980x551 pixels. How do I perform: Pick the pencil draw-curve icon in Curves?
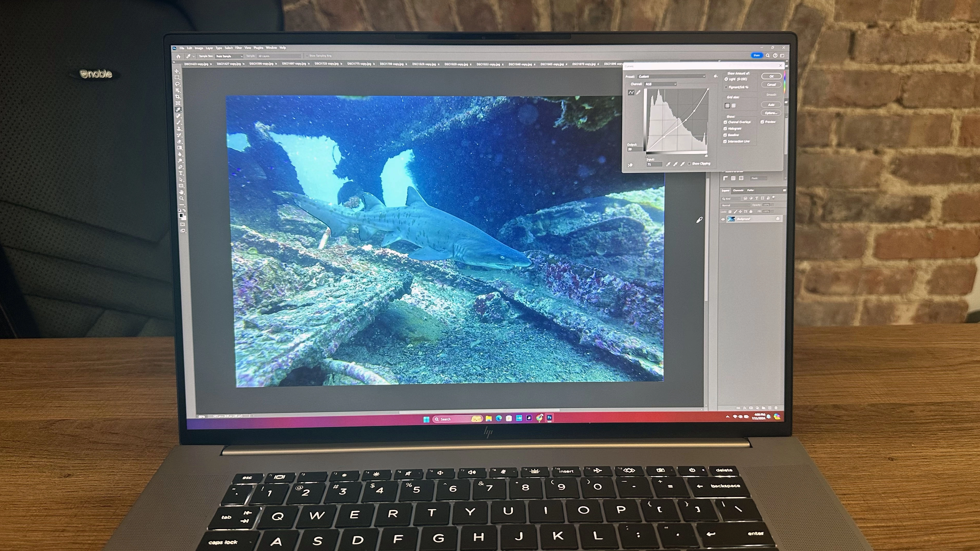(638, 93)
